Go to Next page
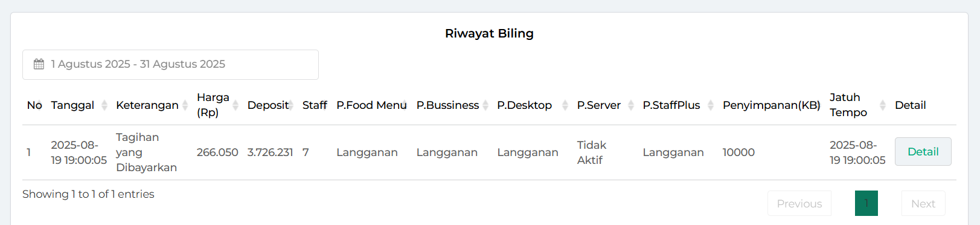The width and height of the screenshot is (980, 225). (923, 204)
